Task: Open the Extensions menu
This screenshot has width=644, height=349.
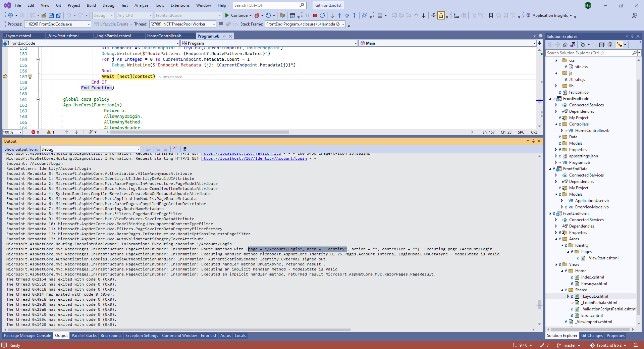Action: 180,5
